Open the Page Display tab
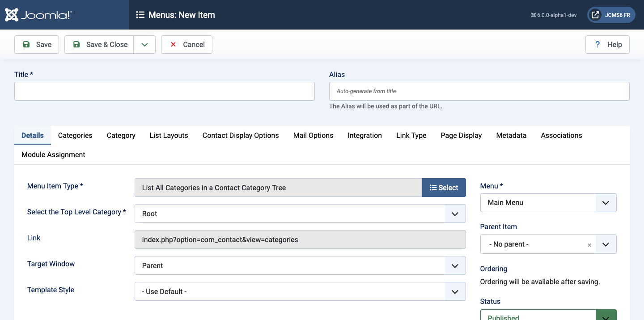The width and height of the screenshot is (644, 320). 462,135
